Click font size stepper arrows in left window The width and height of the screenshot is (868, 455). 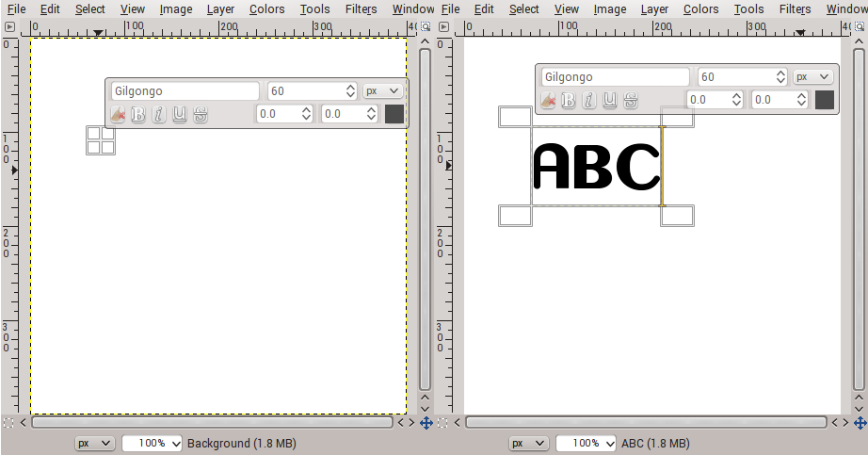pyautogui.click(x=350, y=90)
